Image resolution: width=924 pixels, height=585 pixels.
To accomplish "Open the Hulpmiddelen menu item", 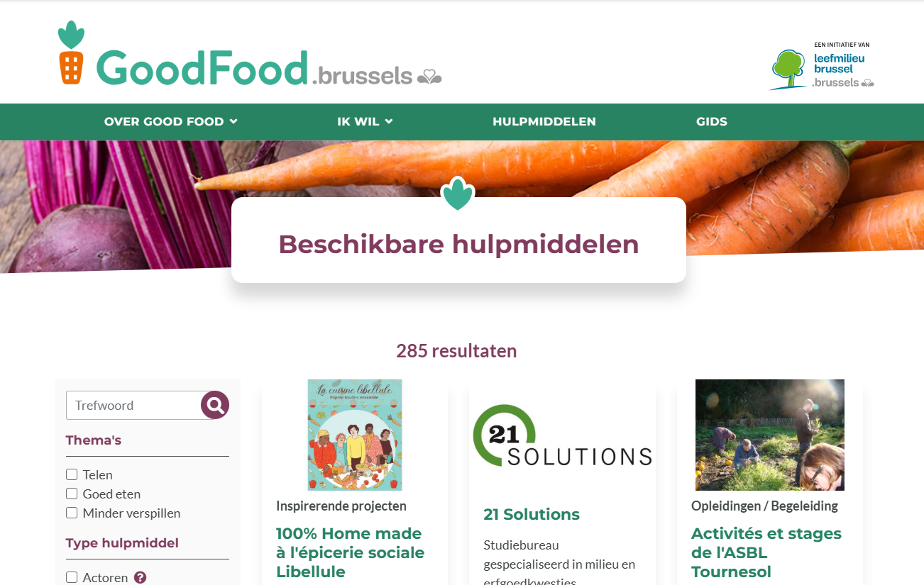I will coord(544,121).
